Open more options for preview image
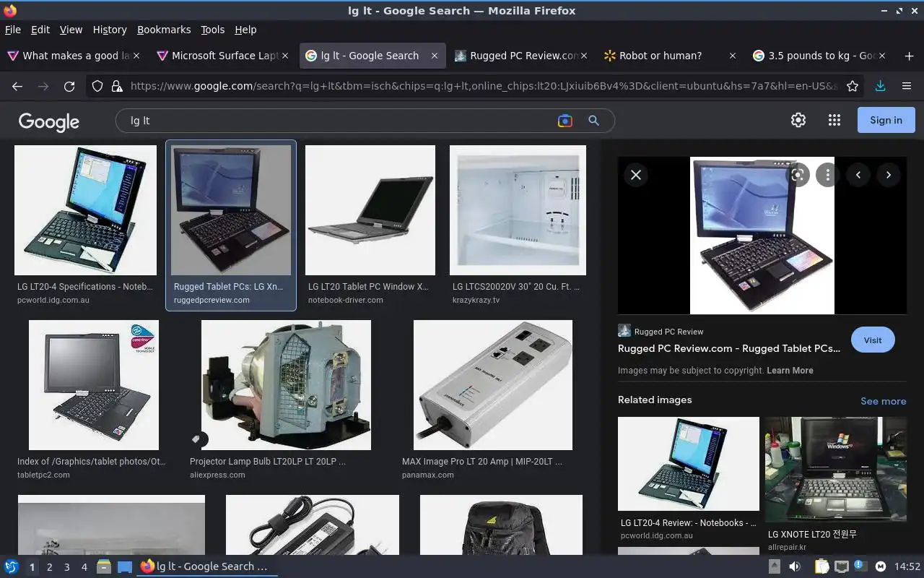 click(x=828, y=175)
